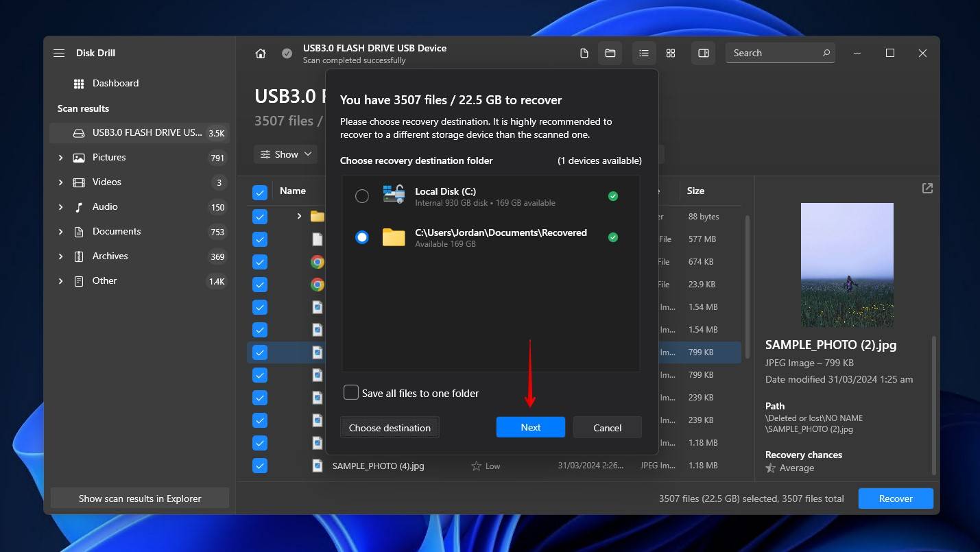Expand the folder row in file list
The width and height of the screenshot is (980, 552).
(x=299, y=217)
